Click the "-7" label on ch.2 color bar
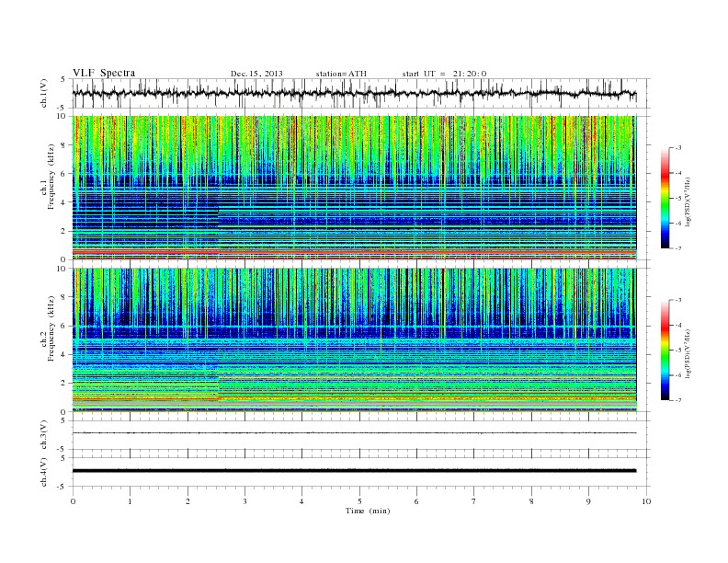728x563 pixels. [677, 400]
